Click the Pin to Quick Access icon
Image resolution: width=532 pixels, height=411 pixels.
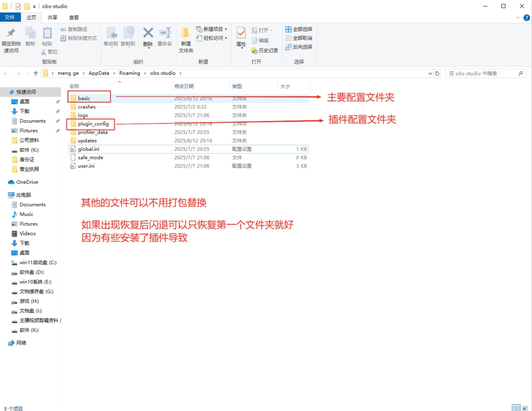11,33
